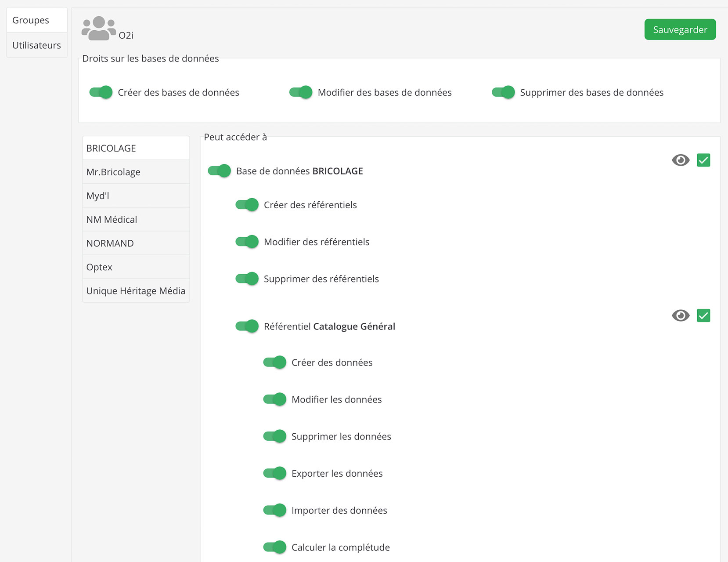The image size is (728, 562).
Task: Click eye icon for Base de données BRICOLAGE
Action: coord(680,160)
